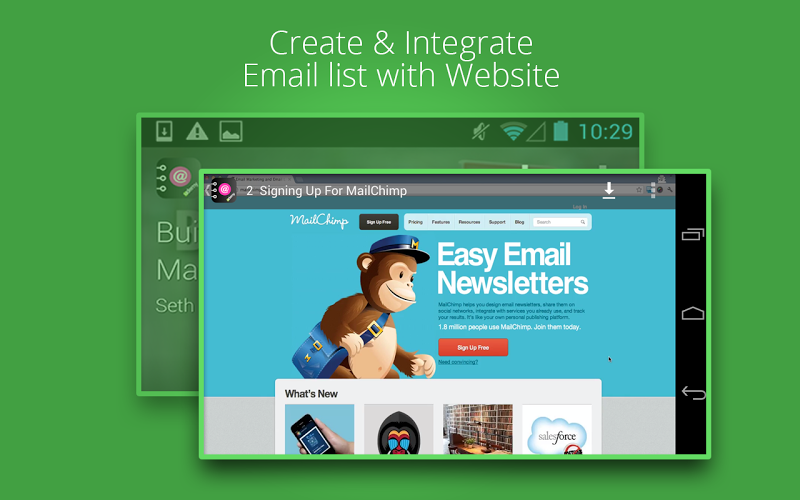The image size is (800, 500).
Task: Click the bookmark star in browser bar
Action: (639, 190)
